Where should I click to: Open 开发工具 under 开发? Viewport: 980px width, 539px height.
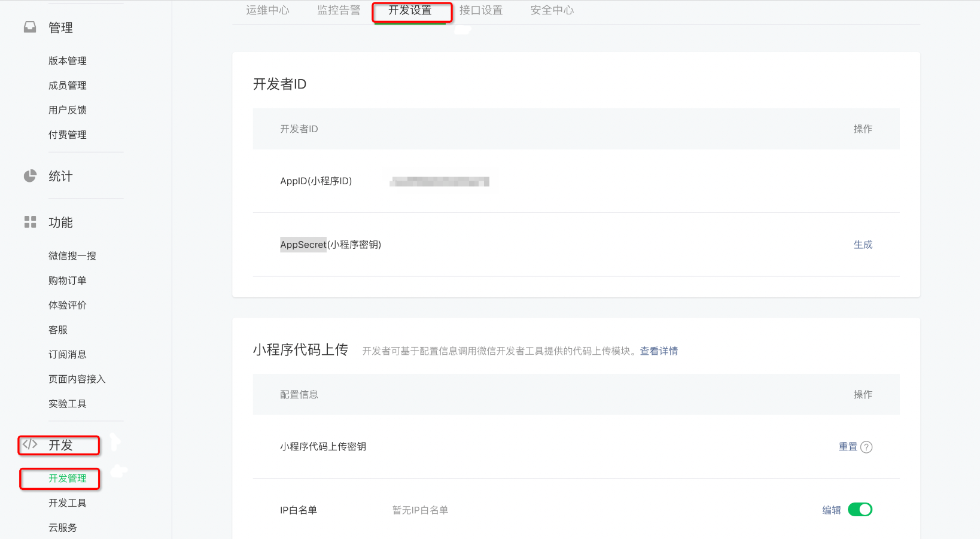68,503
